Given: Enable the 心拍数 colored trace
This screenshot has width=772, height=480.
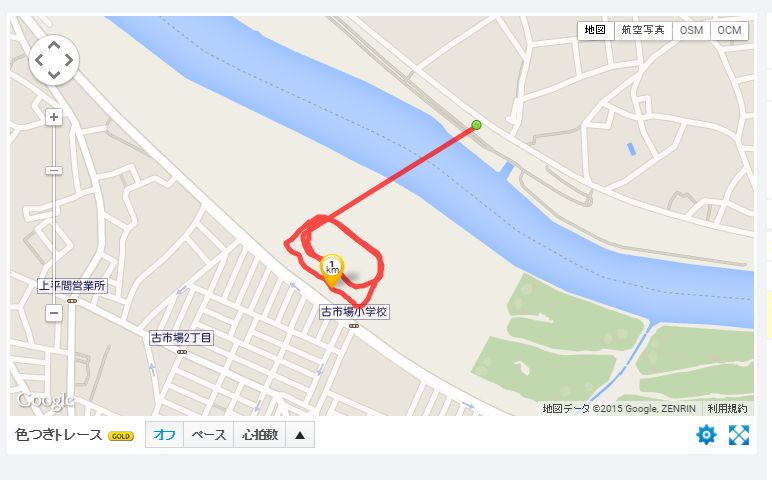Looking at the screenshot, I should coord(260,435).
